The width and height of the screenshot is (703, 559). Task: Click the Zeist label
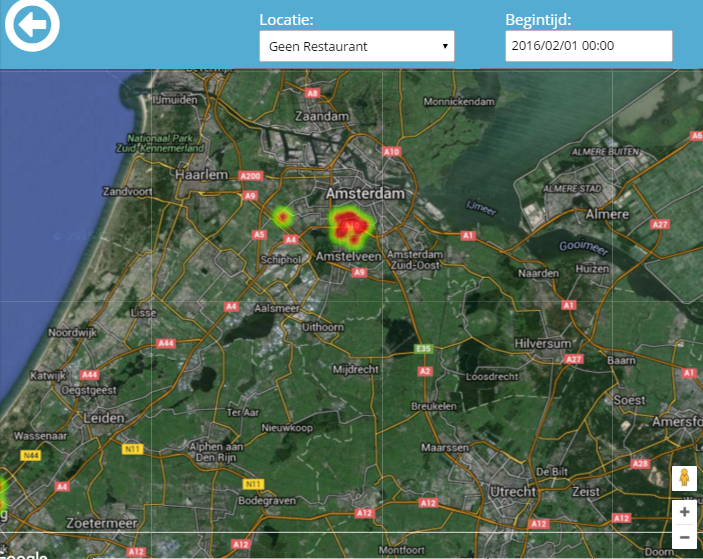[586, 492]
